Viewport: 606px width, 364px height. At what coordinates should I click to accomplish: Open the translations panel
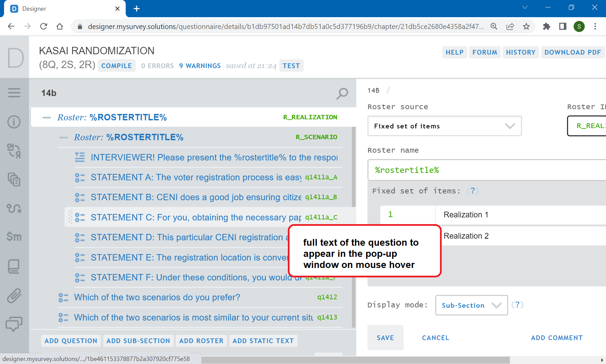[14, 151]
